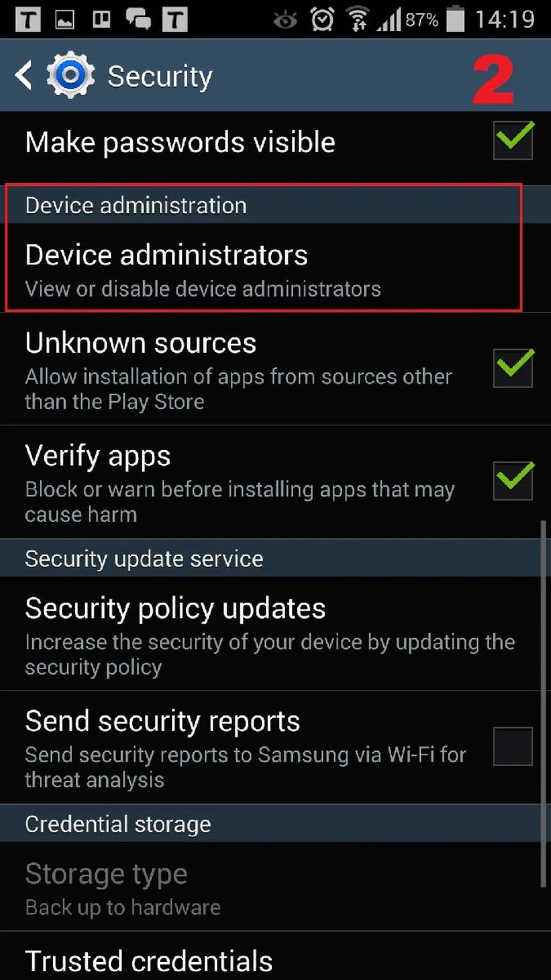
Task: Tap the picture notification icon
Action: [x=65, y=20]
